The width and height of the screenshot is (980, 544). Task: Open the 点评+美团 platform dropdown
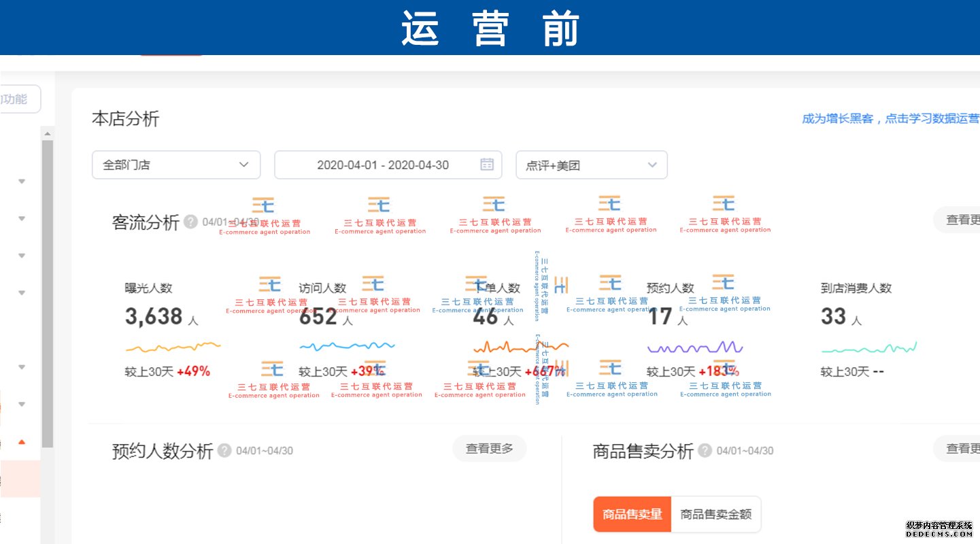(592, 165)
